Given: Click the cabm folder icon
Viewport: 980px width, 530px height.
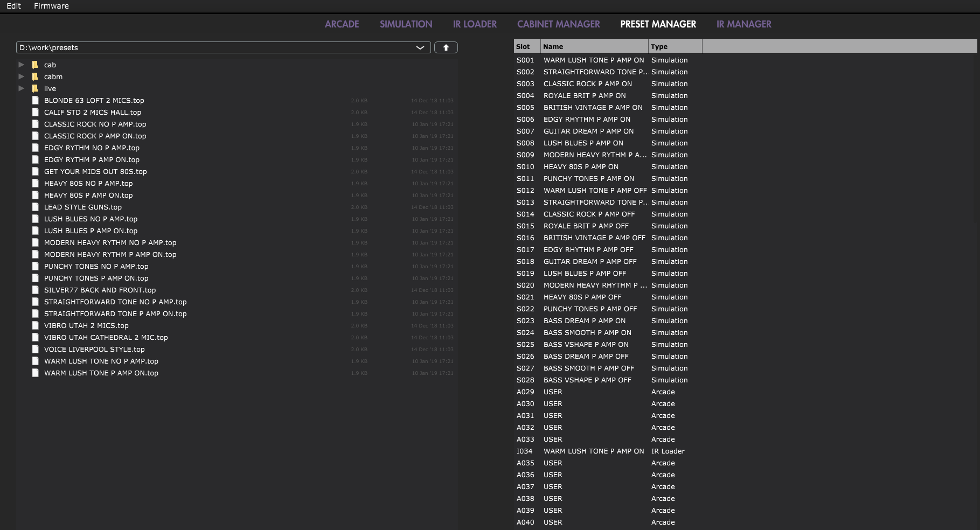Looking at the screenshot, I should 35,76.
